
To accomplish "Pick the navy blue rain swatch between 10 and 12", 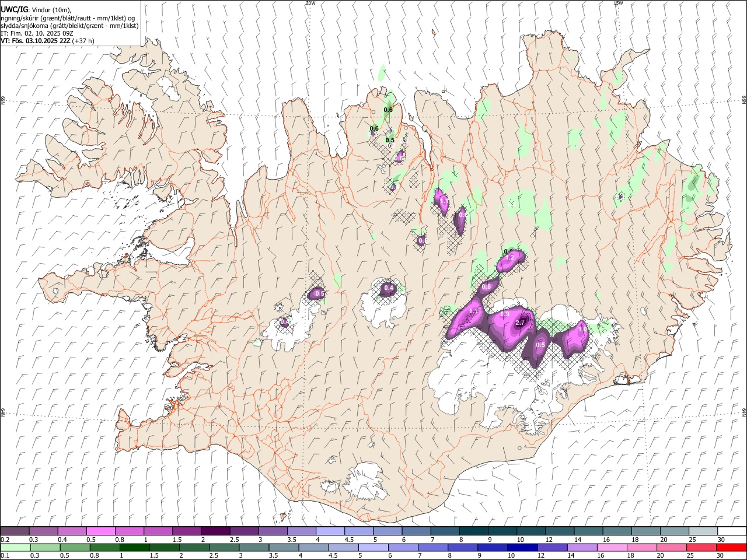I will pos(522,547).
